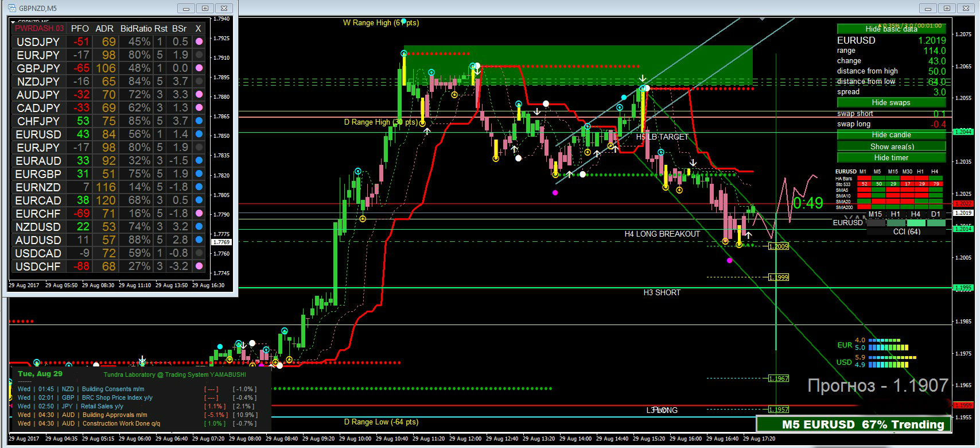This screenshot has height=448, width=980.
Task: Click the EURCAD blue status dot
Action: [x=199, y=200]
